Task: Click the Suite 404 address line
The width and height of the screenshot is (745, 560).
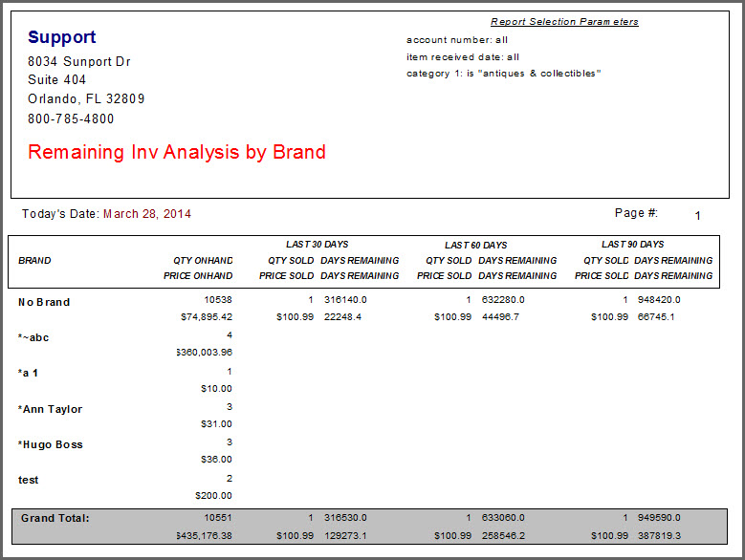Action: [x=56, y=79]
